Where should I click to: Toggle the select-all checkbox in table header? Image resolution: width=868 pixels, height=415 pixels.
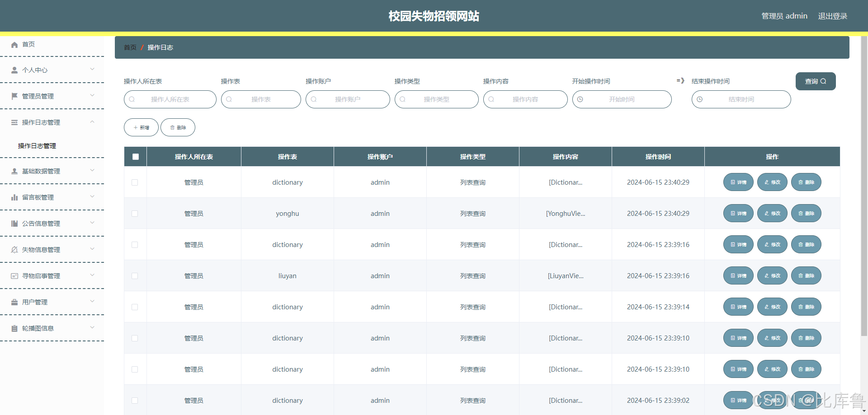click(x=136, y=157)
